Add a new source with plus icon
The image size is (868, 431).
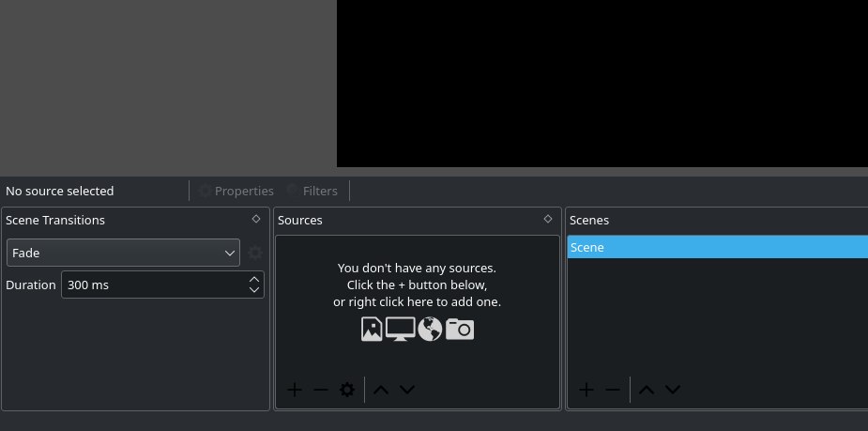tap(295, 390)
